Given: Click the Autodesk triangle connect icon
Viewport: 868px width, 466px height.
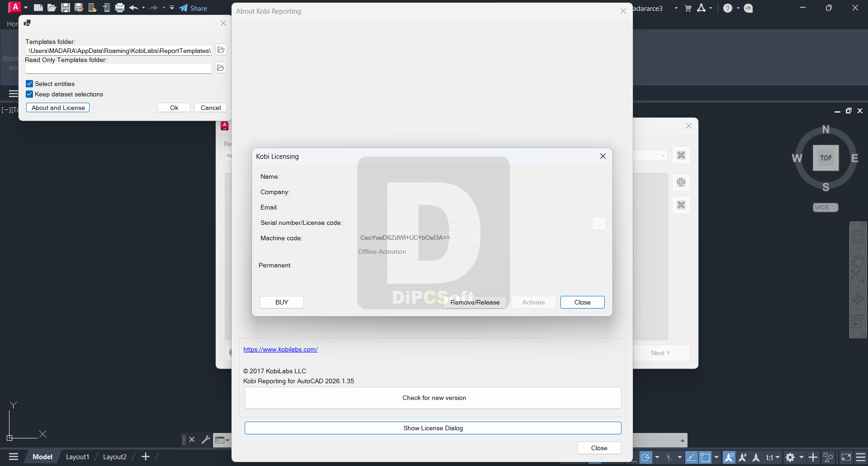Looking at the screenshot, I should coord(702,8).
